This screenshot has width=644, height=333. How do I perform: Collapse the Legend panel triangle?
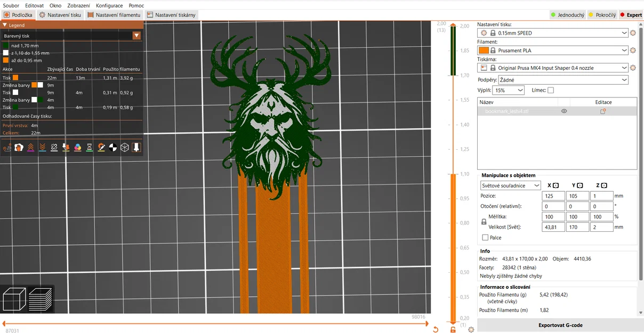point(5,25)
